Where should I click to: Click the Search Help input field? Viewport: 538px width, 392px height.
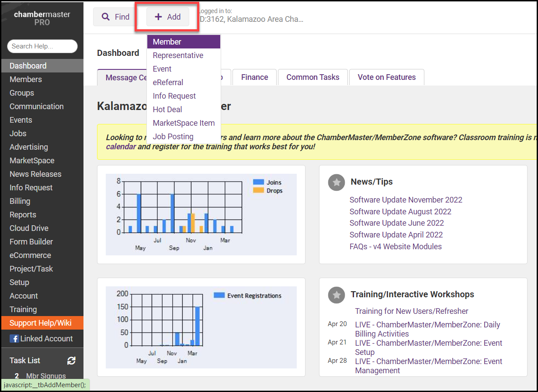pos(42,46)
